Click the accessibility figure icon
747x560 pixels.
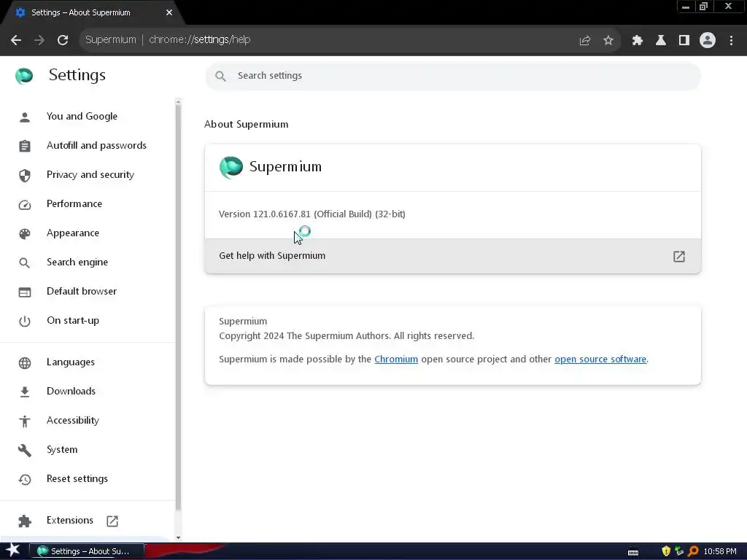[x=25, y=421]
